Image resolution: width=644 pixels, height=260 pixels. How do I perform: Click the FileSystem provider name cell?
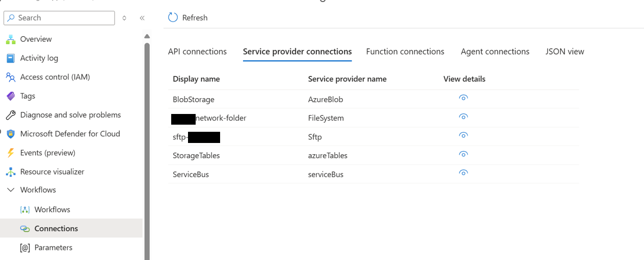point(326,118)
